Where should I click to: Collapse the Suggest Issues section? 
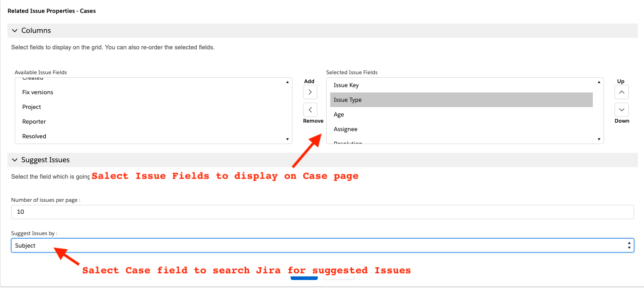[15, 160]
